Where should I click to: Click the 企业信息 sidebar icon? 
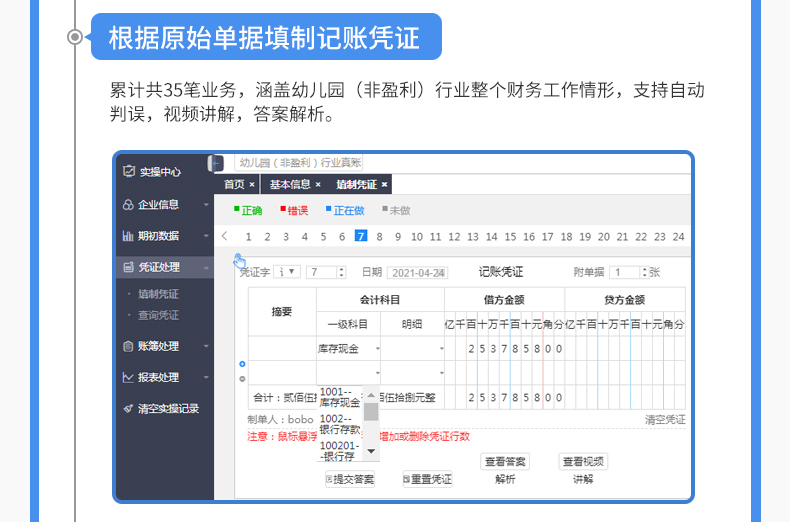coord(128,204)
